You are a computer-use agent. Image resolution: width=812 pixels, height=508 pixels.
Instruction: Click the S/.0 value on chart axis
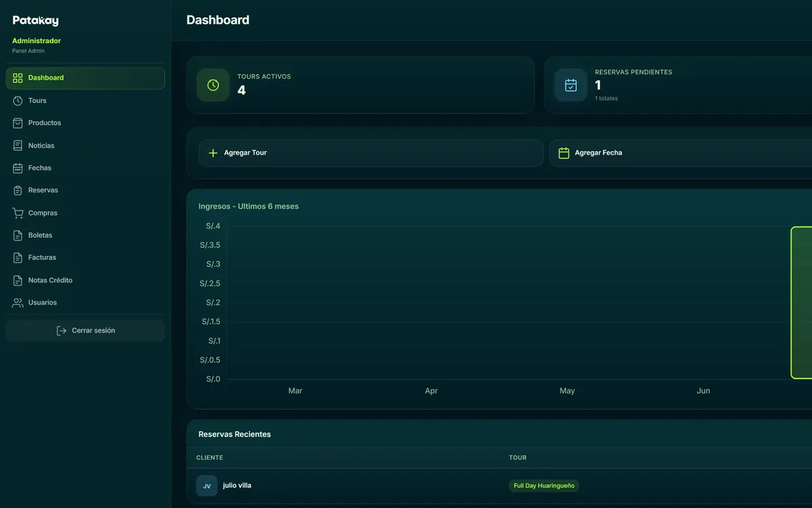pos(213,379)
